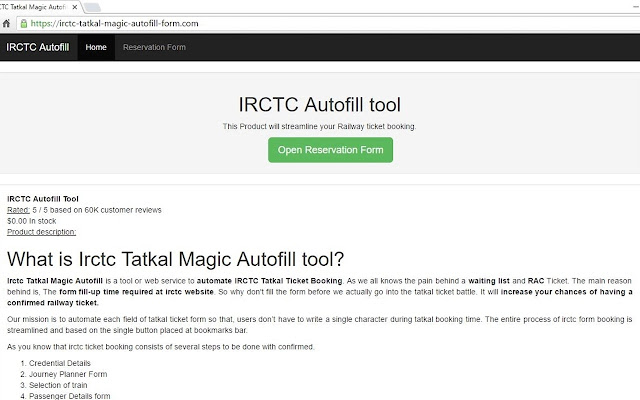Click list item 'Credential Details'
Viewport: 640px width, 400px height.
pyautogui.click(x=60, y=363)
